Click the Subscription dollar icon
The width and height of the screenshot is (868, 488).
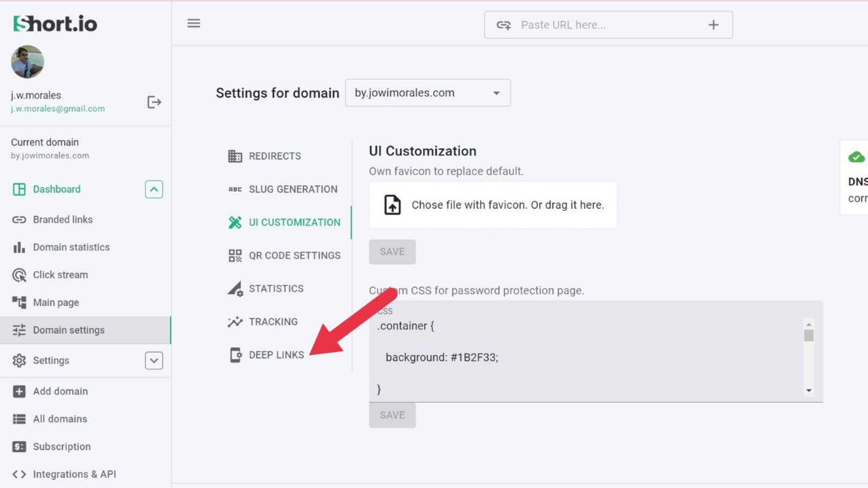pyautogui.click(x=19, y=447)
